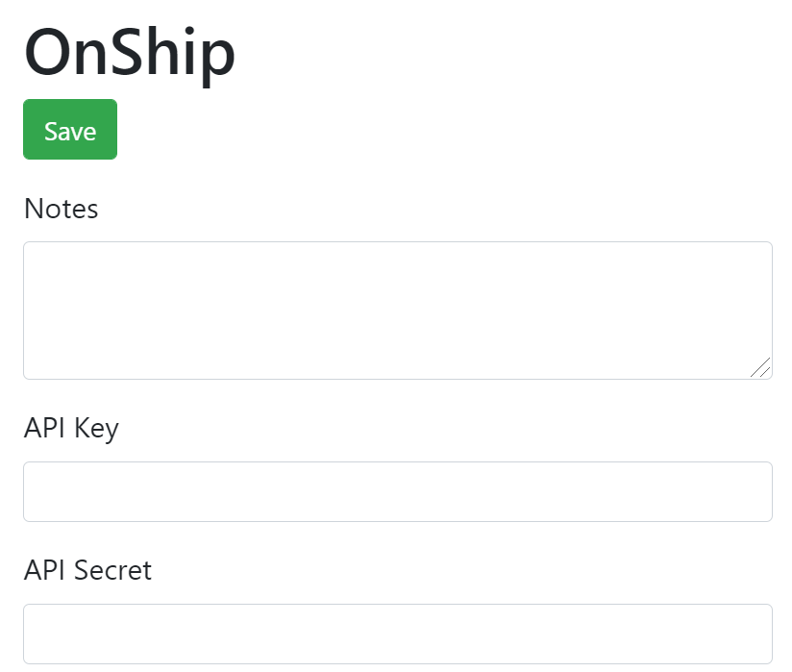Click the OnShip title text
Screen dimensions: 792x672
click(x=130, y=53)
